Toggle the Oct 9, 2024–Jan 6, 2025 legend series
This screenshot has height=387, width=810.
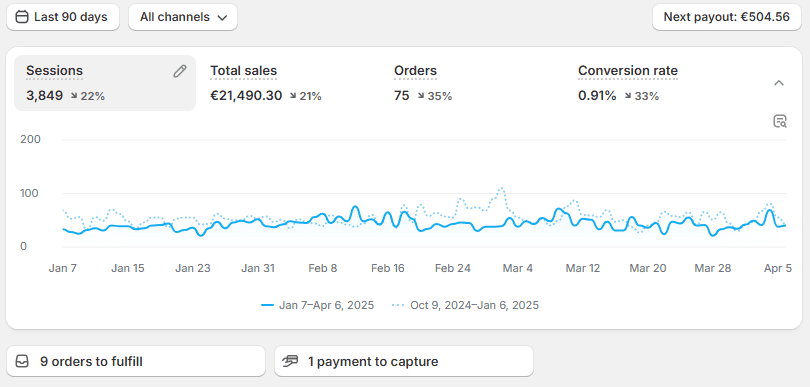[465, 305]
